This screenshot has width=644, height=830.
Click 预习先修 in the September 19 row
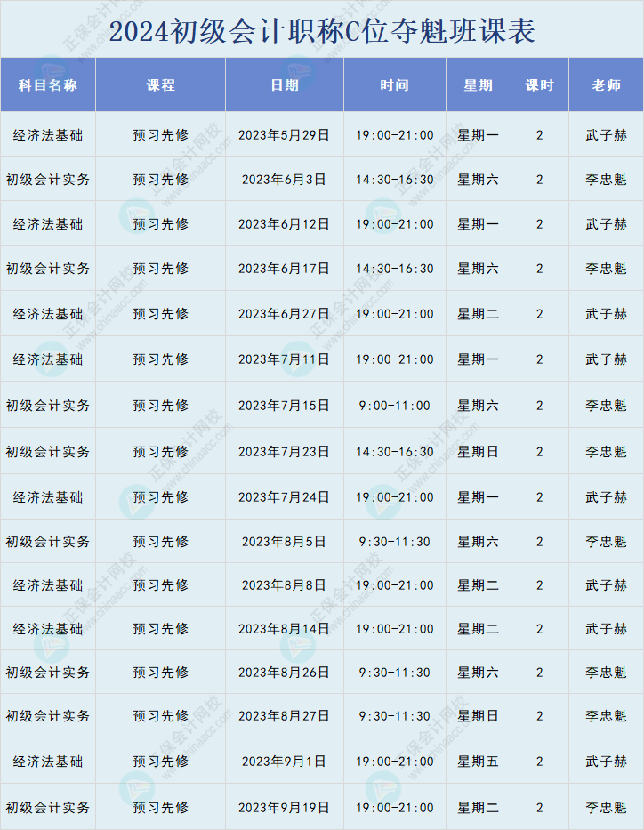161,807
